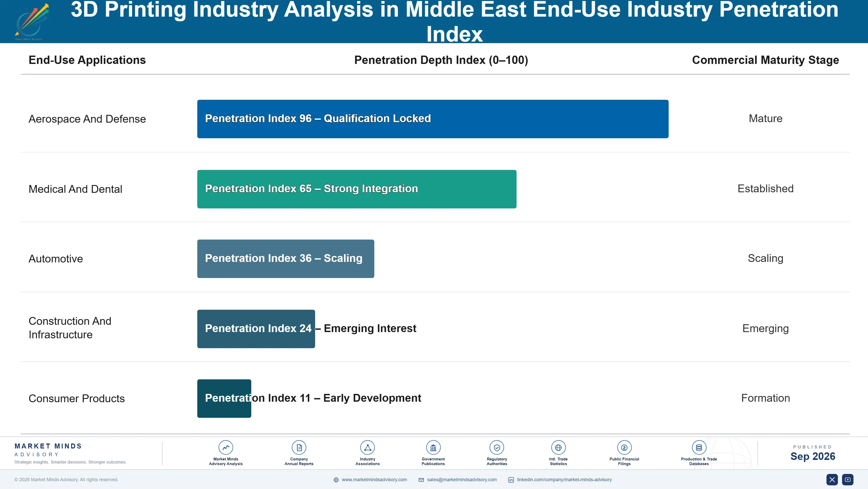Screen dimensions: 868x489
Task: Click the Medical And Dental row label
Action: pos(75,189)
